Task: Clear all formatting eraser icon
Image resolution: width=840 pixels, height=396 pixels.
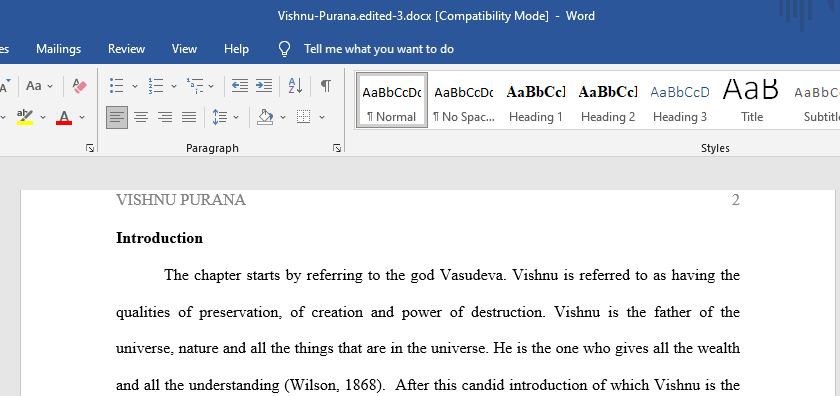Action: point(79,86)
